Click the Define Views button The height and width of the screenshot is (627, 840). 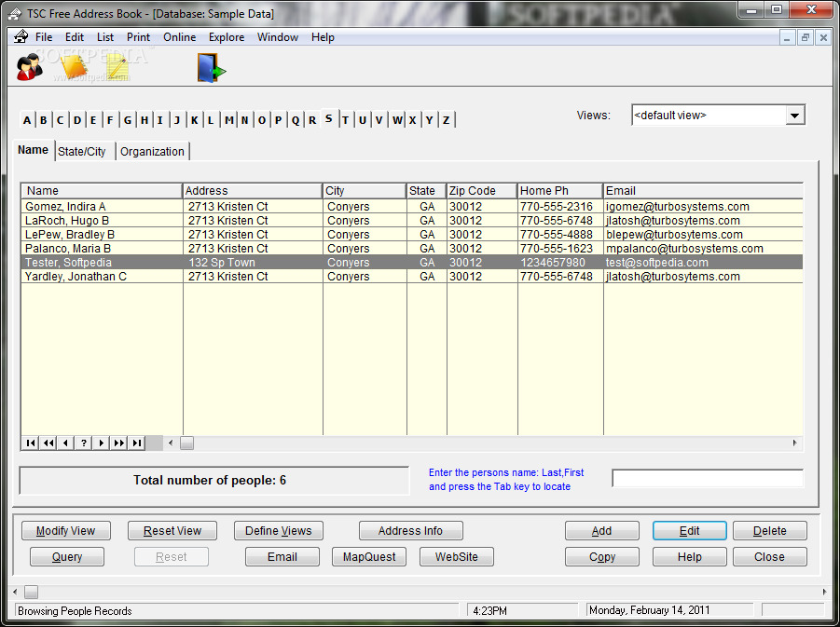278,531
